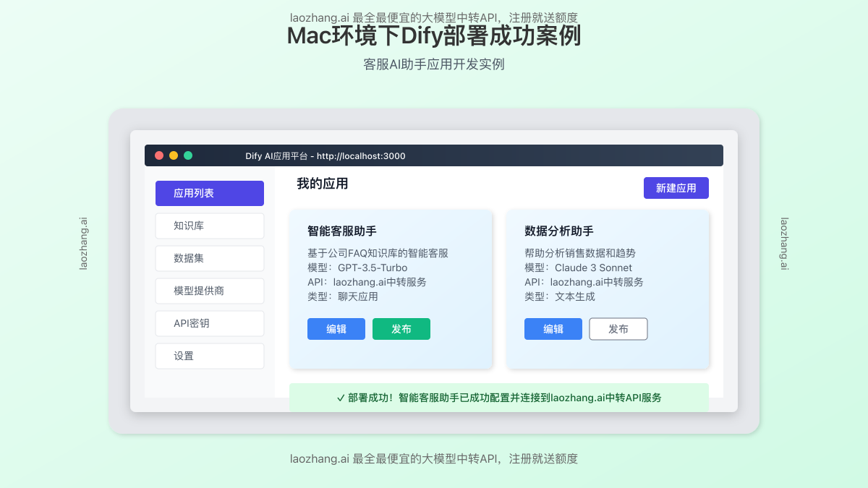Image resolution: width=868 pixels, height=488 pixels.
Task: Open the API密钥 sidebar item
Action: [210, 323]
